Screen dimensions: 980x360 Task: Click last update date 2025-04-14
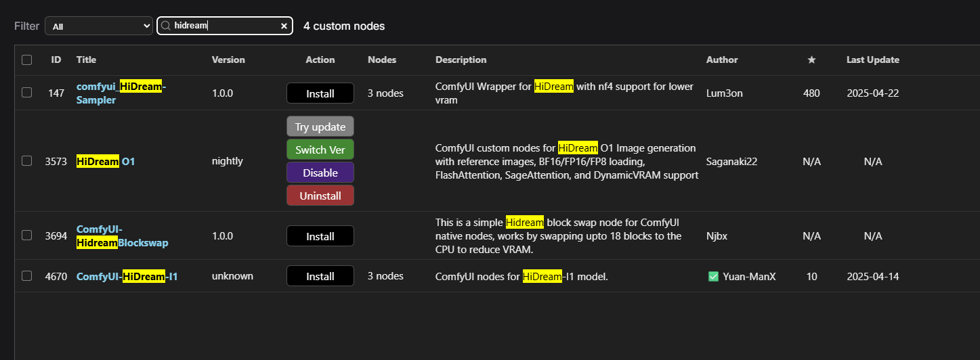click(873, 276)
